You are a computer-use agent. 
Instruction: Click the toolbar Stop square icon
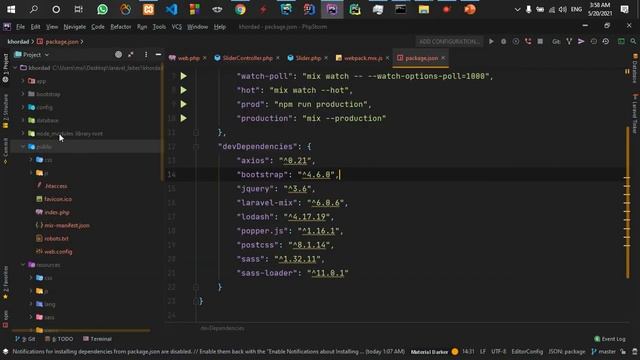tap(540, 42)
